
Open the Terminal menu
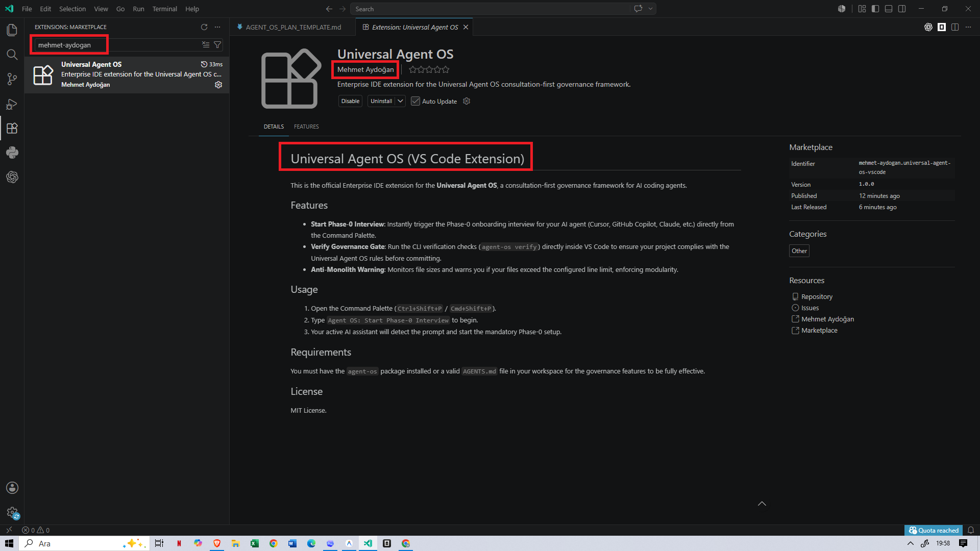pos(164,9)
